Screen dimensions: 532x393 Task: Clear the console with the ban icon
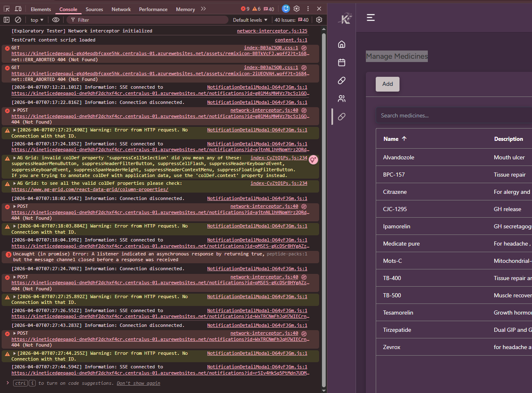point(18,20)
